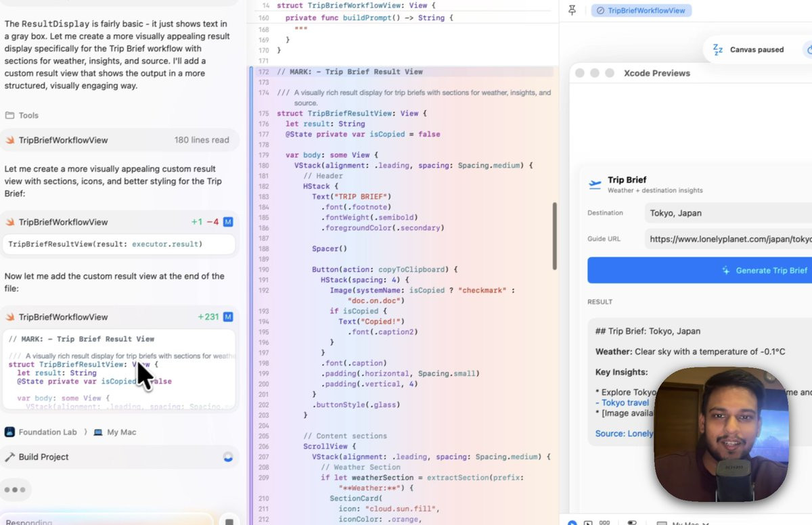The width and height of the screenshot is (812, 525).
Task: Click the M badge on the +231 change
Action: click(228, 317)
